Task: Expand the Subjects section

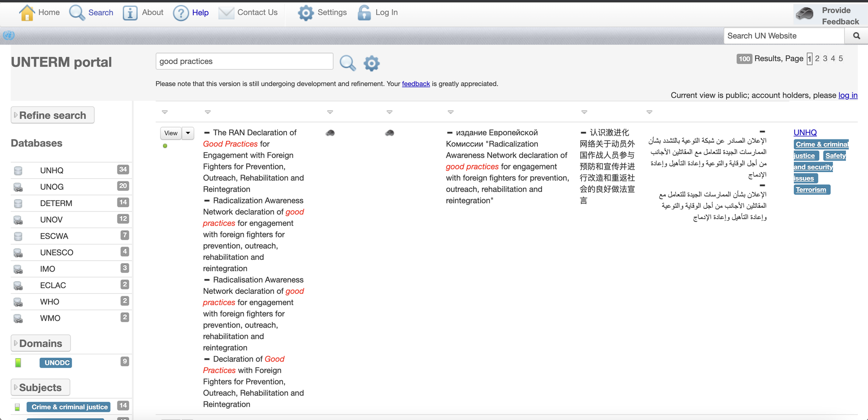Action: [40, 387]
